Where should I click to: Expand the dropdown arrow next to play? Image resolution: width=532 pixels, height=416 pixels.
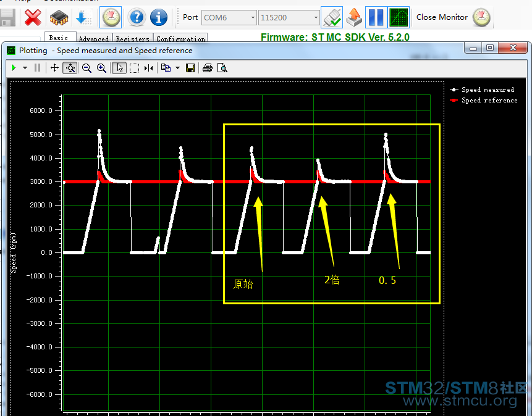click(x=25, y=68)
